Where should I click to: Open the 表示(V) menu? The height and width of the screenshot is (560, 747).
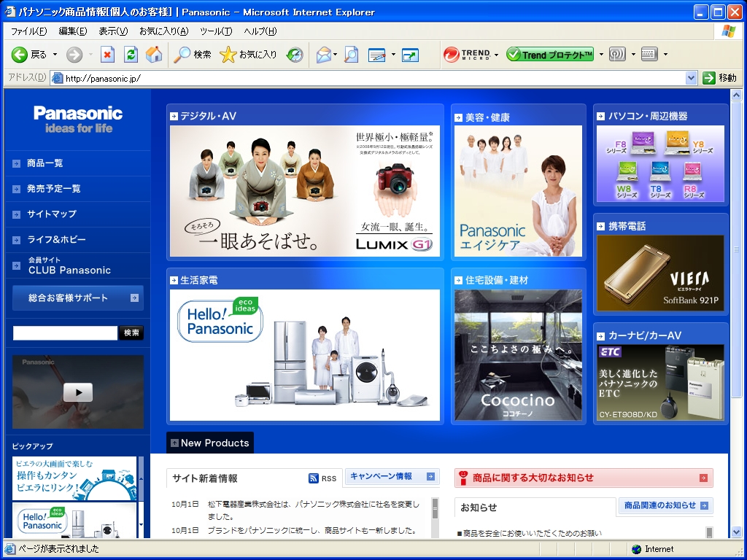[113, 31]
